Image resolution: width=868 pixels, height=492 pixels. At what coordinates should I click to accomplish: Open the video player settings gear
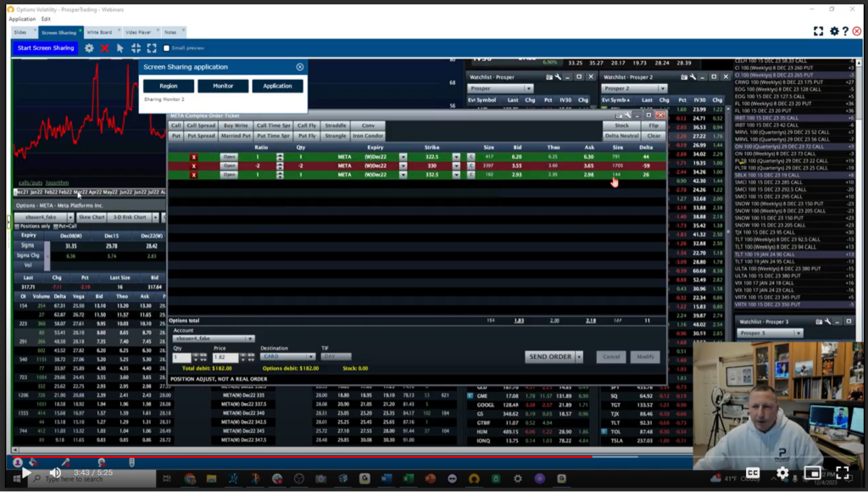[x=782, y=472]
